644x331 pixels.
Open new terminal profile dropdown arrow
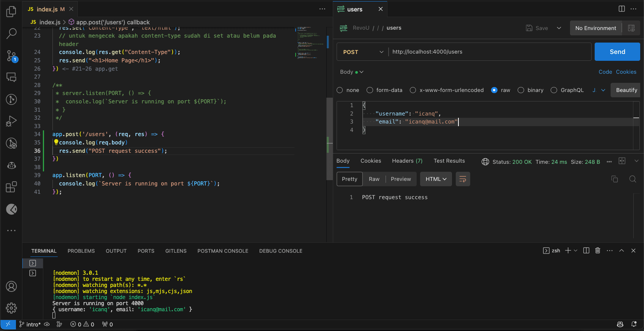(576, 250)
